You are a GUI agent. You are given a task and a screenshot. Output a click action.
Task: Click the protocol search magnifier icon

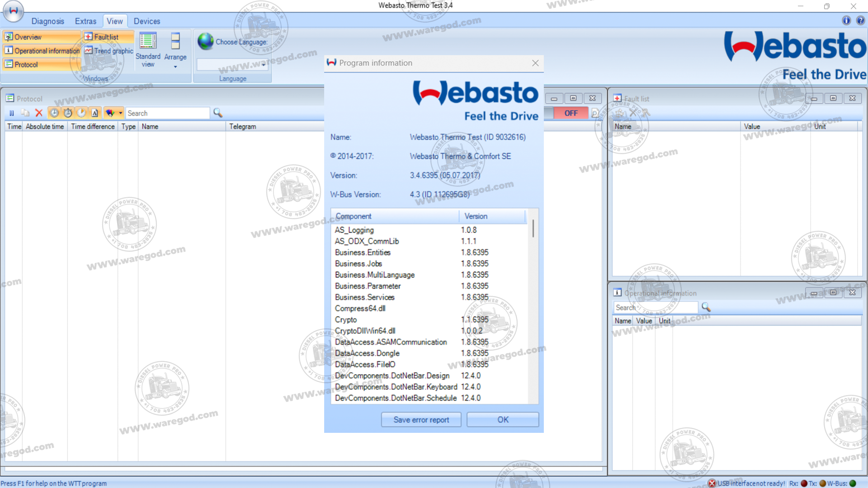218,113
